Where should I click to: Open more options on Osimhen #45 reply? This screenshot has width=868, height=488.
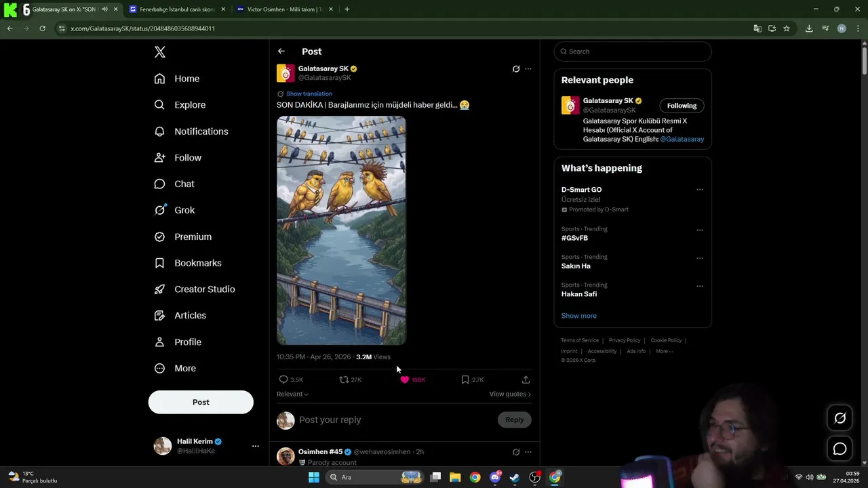click(x=528, y=452)
